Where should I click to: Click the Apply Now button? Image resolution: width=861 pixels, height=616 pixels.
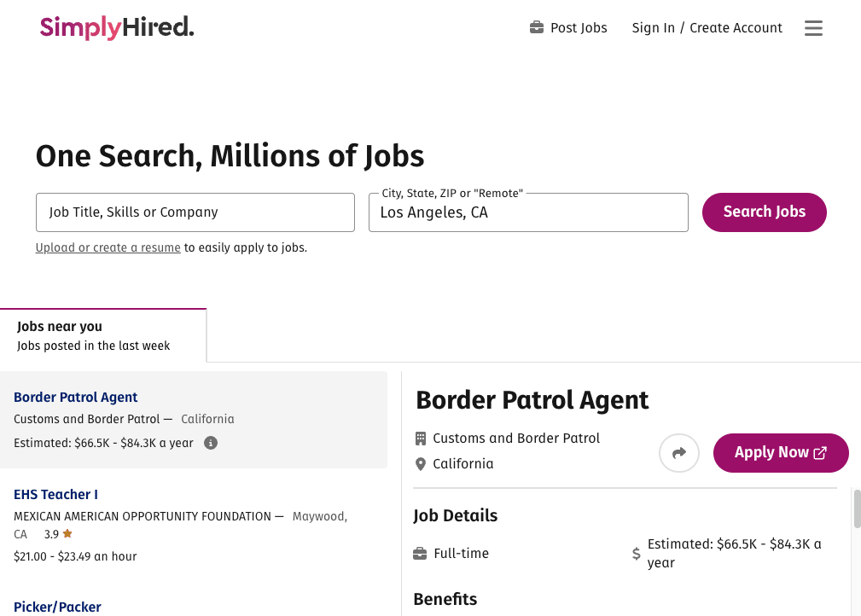pyautogui.click(x=780, y=453)
